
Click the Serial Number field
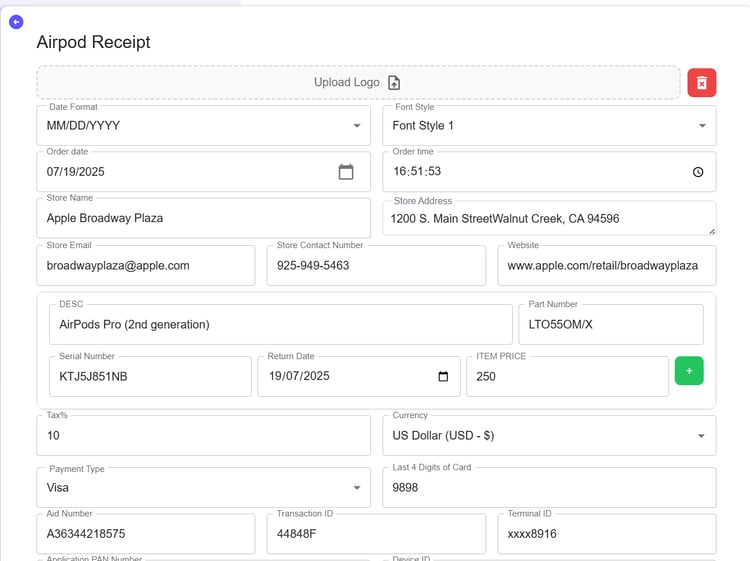pos(150,376)
